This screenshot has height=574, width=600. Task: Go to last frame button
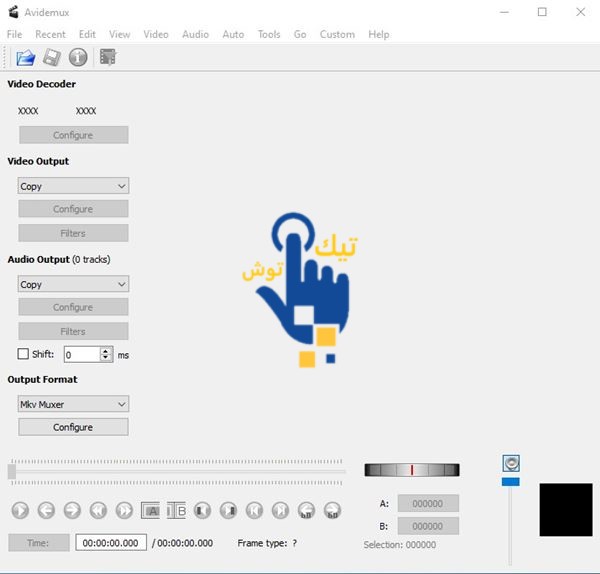coord(280,510)
